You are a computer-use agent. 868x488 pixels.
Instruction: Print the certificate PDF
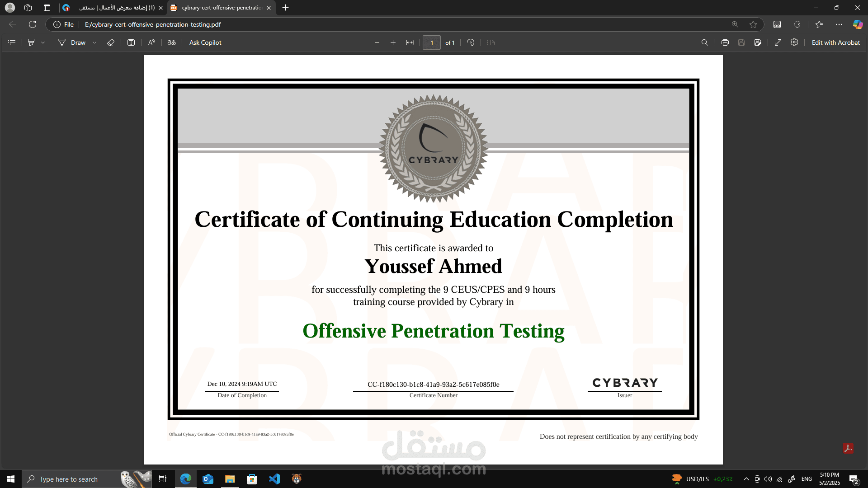tap(725, 42)
